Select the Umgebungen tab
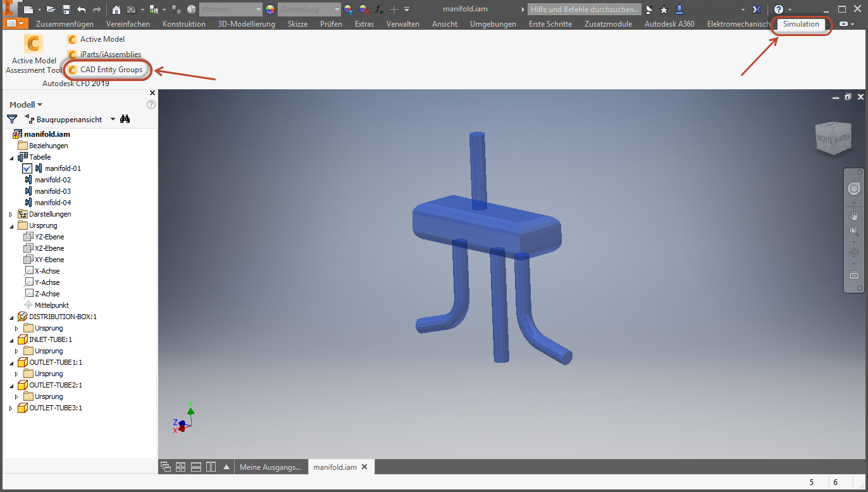This screenshot has height=492, width=868. (493, 24)
